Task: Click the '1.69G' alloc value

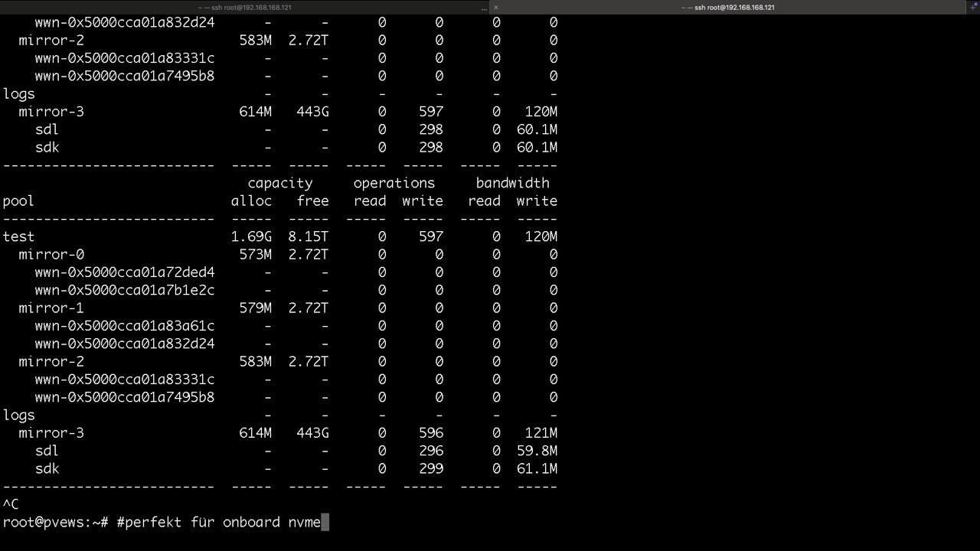Action: [x=251, y=236]
